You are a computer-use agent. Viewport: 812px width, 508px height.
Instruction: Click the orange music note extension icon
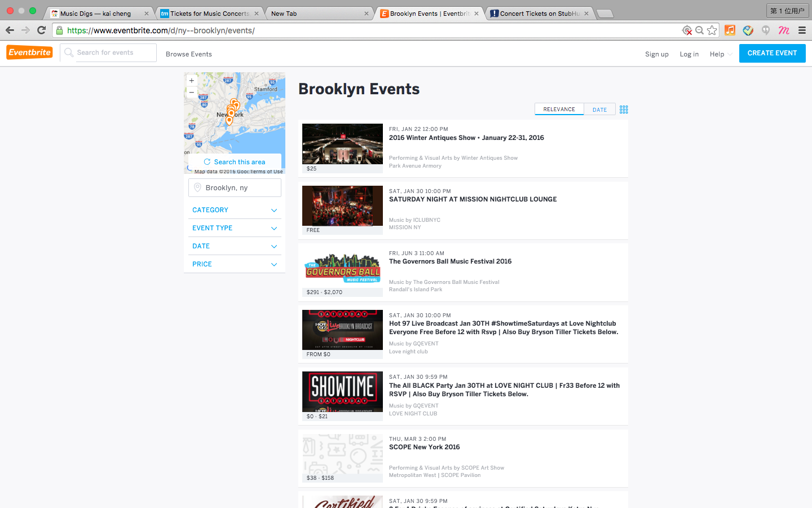pyautogui.click(x=730, y=30)
